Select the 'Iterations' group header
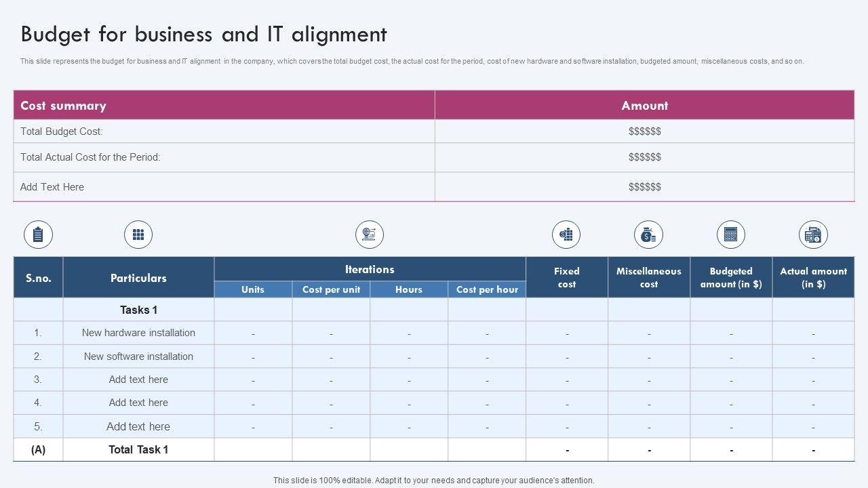Viewport: 868px width, 488px height. 370,269
